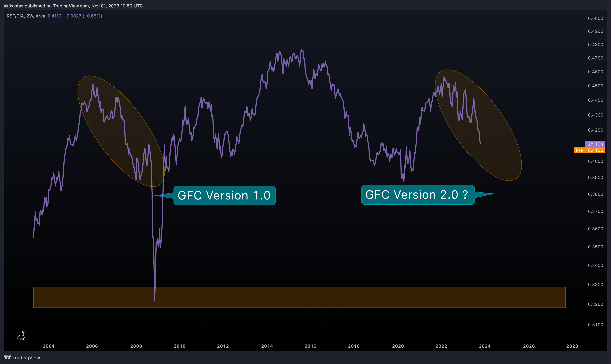Click the 0.3200 price scale label
Viewport: 611px width, 364px height.
tap(595, 304)
